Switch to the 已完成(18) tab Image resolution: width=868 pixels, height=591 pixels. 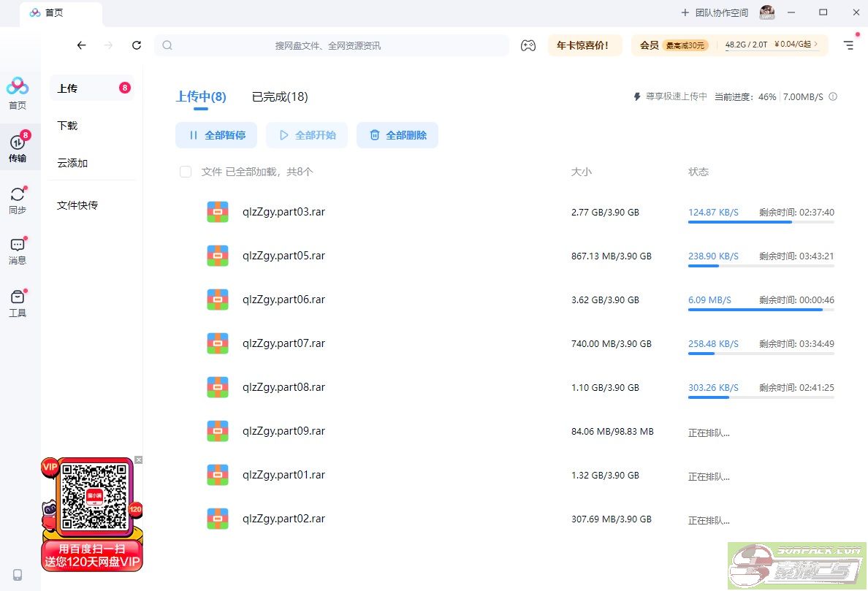coord(280,96)
